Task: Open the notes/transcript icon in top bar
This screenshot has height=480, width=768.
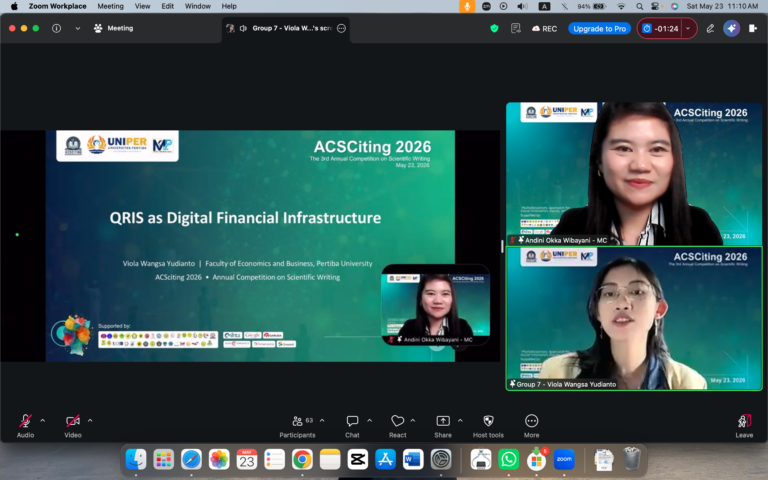Action: 515,28
